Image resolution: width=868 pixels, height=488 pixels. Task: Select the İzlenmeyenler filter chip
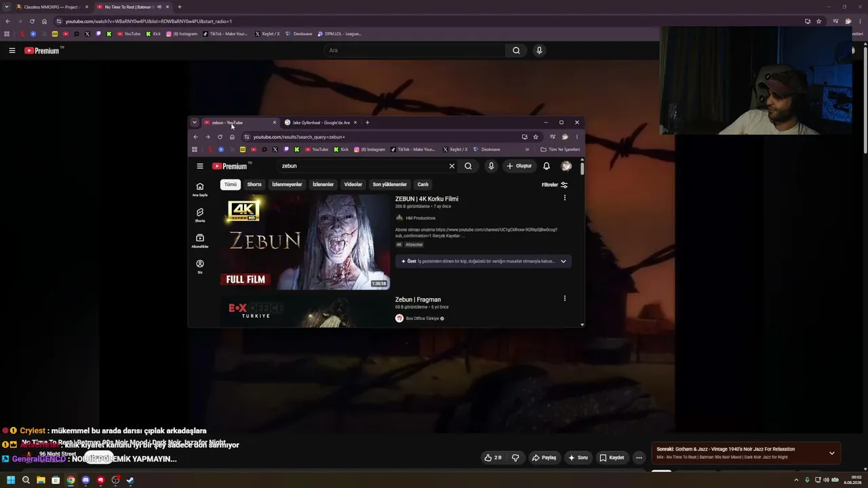click(287, 184)
